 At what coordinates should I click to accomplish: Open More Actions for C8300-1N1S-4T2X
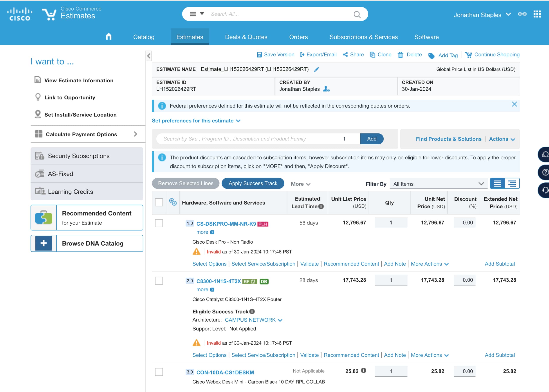(430, 355)
